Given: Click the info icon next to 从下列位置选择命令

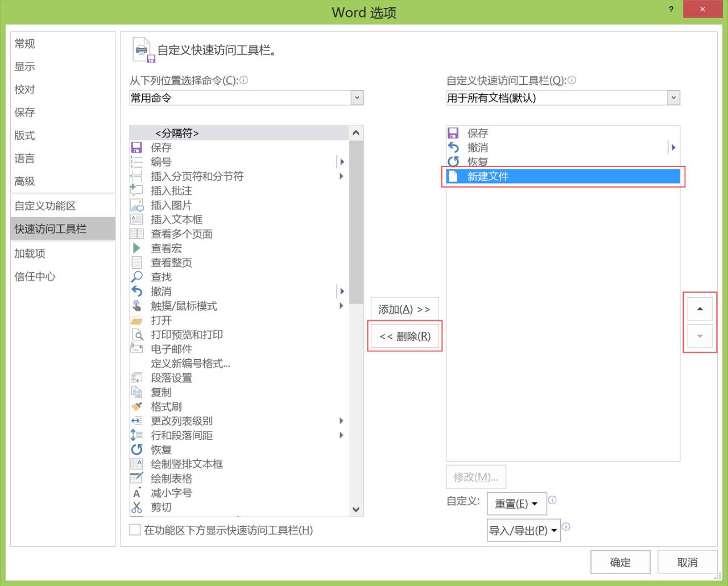Looking at the screenshot, I should [x=243, y=80].
